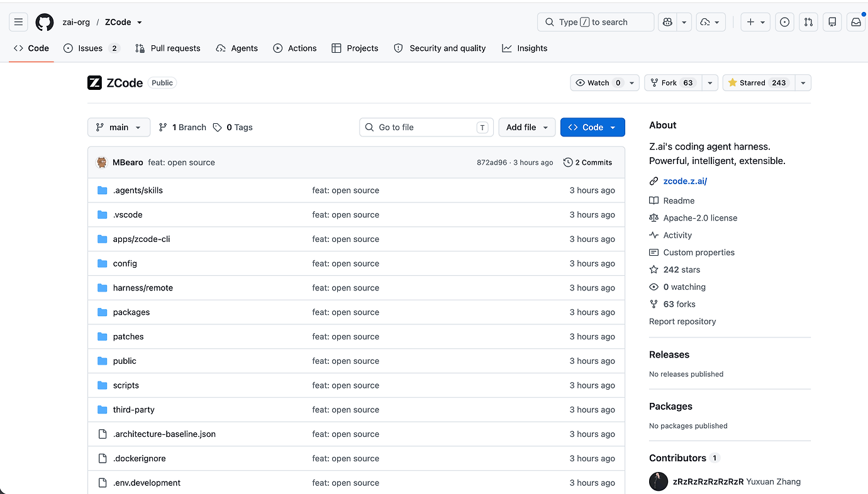Viewport: 868px width, 494px height.
Task: Open the Security and quality tab
Action: [x=440, y=48]
